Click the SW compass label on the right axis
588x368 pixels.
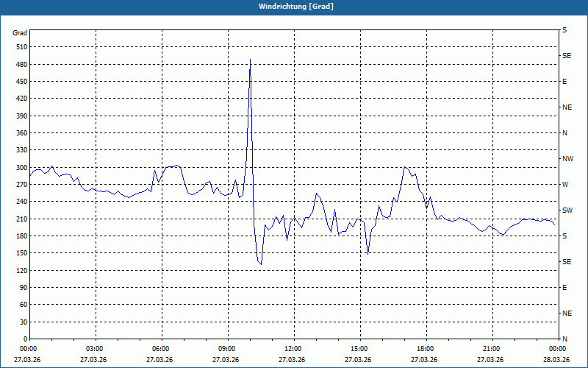[567, 210]
